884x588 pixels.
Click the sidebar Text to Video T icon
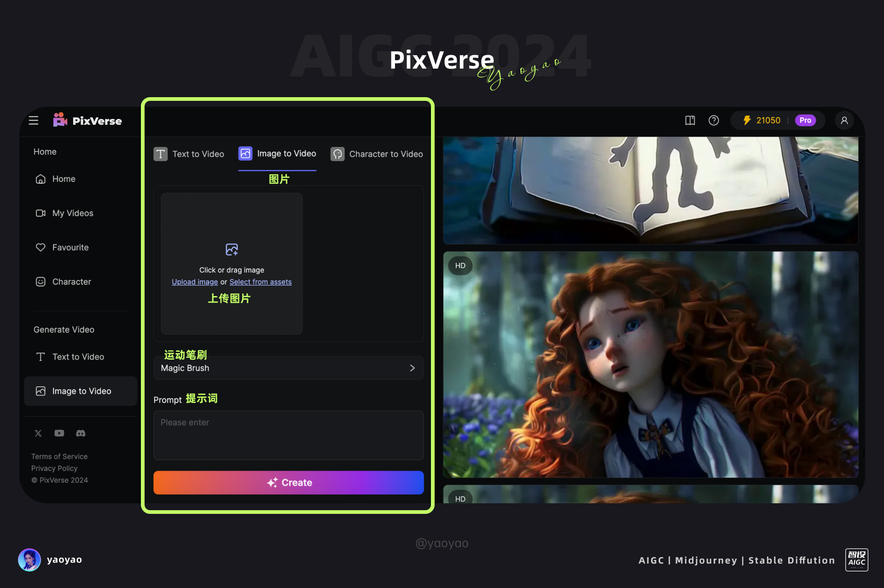point(41,357)
